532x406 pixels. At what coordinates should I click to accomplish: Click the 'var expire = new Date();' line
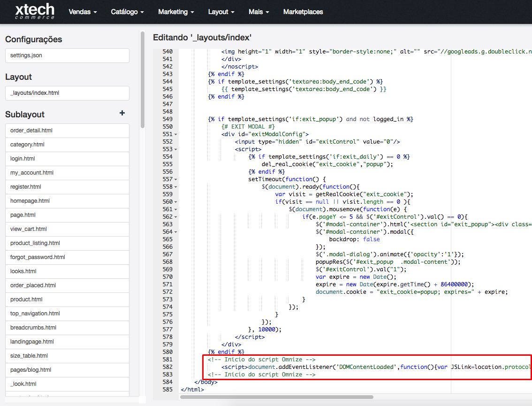tap(356, 276)
